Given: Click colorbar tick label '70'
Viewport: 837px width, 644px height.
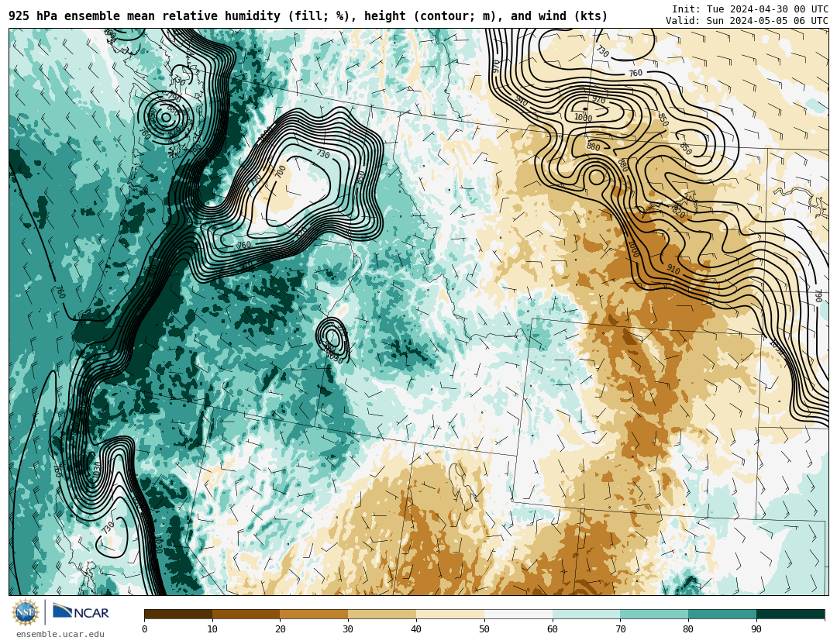Looking at the screenshot, I should (620, 629).
